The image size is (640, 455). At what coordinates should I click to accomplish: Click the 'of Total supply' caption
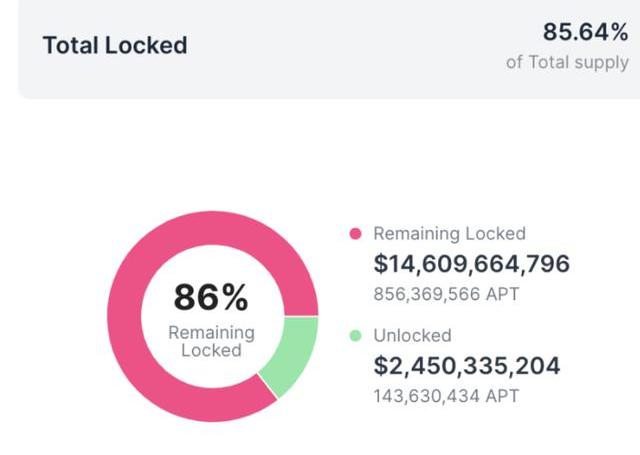[x=568, y=62]
